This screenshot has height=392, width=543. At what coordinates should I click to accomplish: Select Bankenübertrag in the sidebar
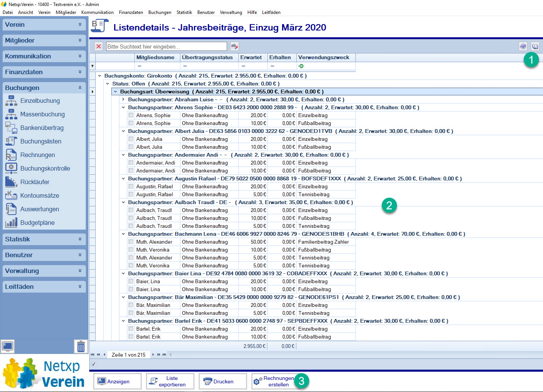point(41,128)
